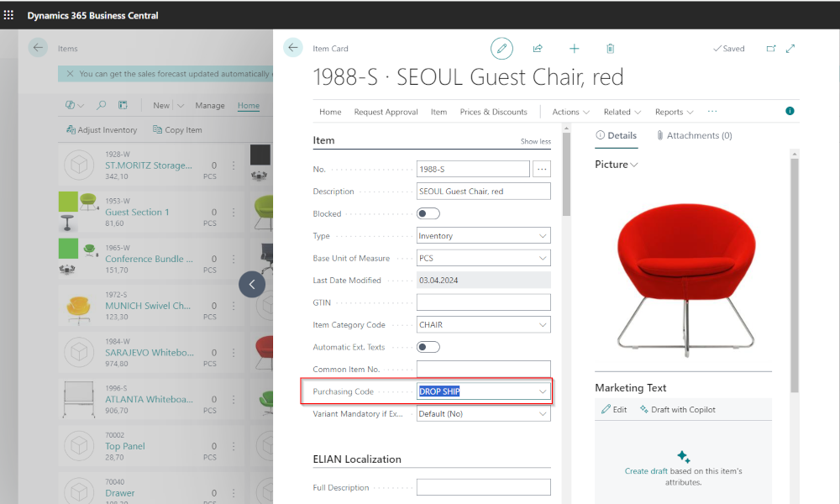
Task: Open row menu for ST.MORITZ Storage item
Action: [x=234, y=165]
